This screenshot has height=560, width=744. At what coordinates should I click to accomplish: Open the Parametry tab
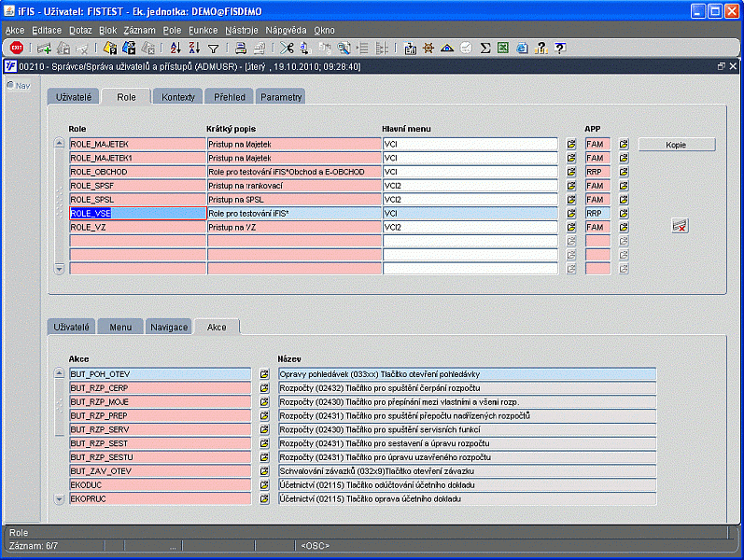(x=281, y=97)
